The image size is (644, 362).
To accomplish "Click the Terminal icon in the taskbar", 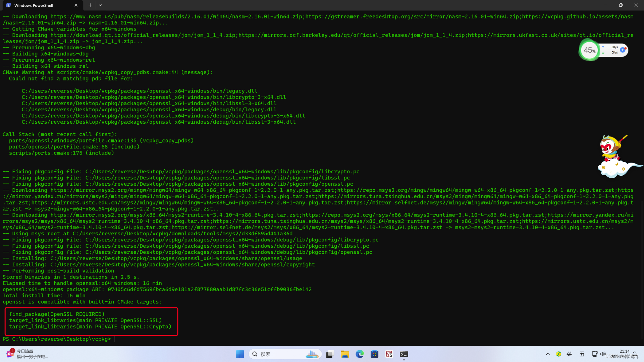I will point(404,354).
